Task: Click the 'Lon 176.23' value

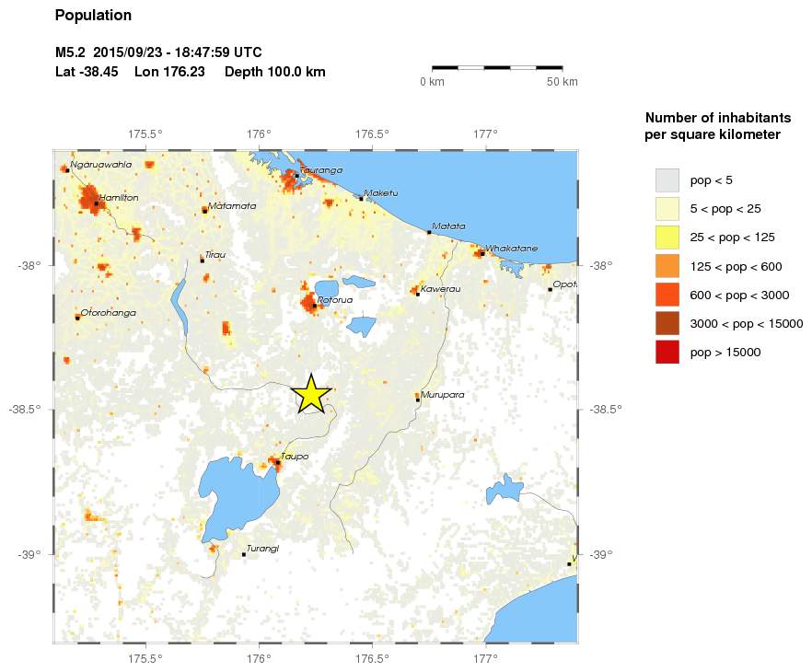Action: pos(169,72)
